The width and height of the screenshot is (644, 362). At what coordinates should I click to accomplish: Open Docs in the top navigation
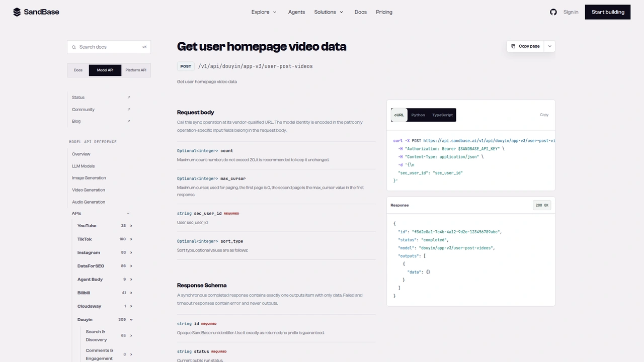(x=361, y=12)
